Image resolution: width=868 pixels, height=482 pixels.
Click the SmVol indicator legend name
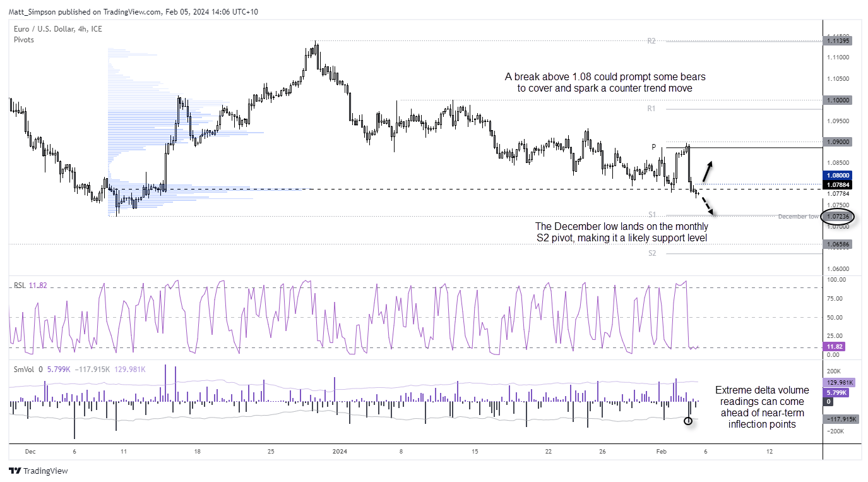tap(23, 370)
